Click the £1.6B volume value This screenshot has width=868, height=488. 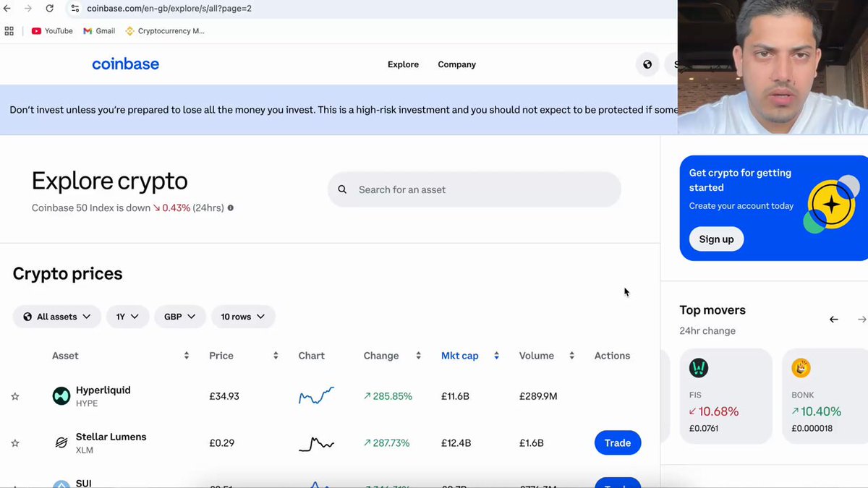532,443
